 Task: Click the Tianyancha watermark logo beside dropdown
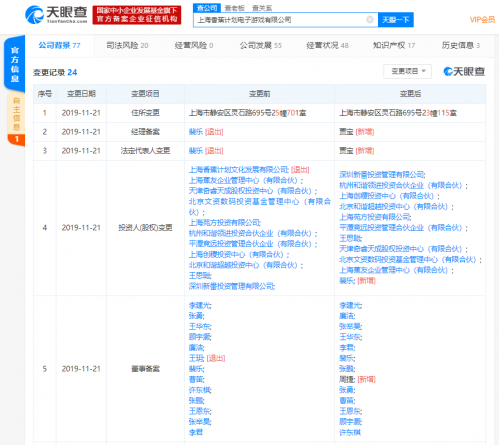(x=464, y=71)
